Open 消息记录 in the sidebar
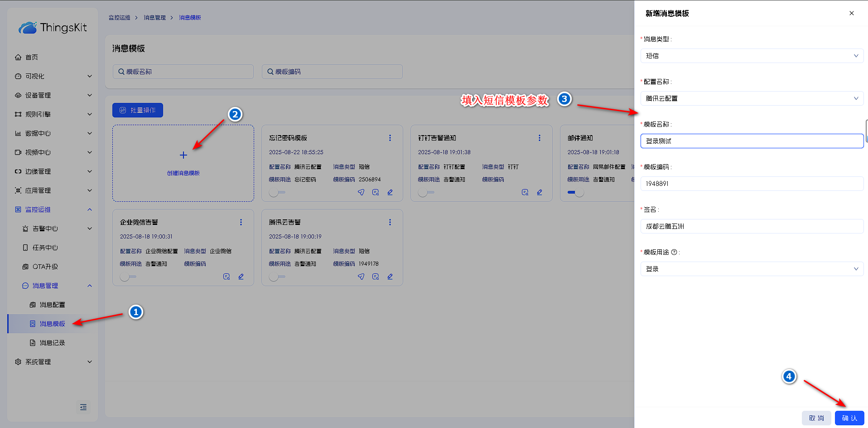Screen dimensions: 868x428 tap(52, 343)
